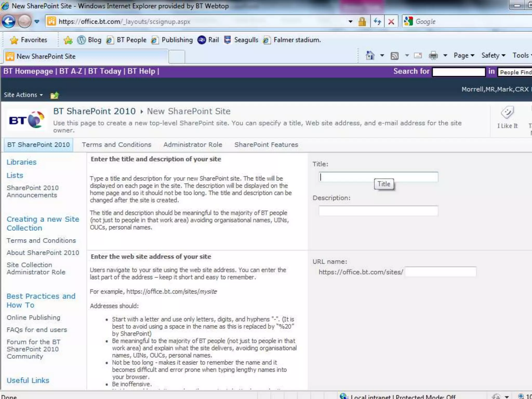Click the Read Mail envelope icon
This screenshot has width=532, height=399.
(418, 55)
